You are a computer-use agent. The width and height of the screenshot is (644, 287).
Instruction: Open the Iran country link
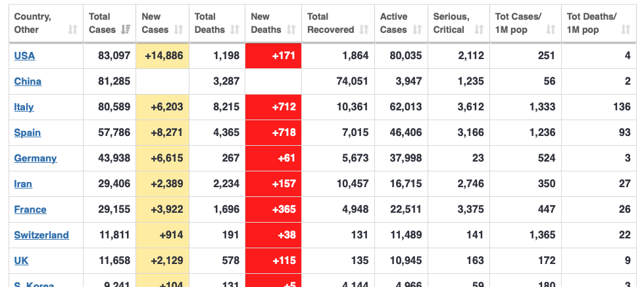pos(23,184)
